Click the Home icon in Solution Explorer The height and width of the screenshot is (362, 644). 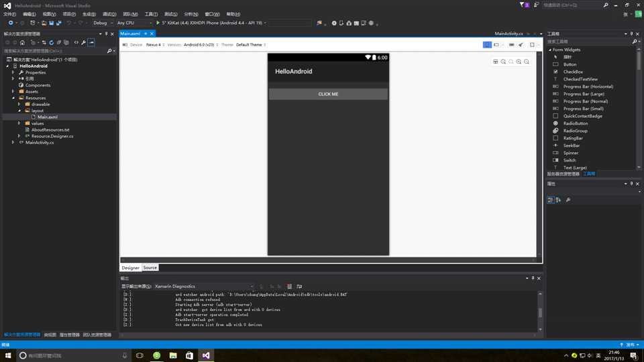(22, 42)
